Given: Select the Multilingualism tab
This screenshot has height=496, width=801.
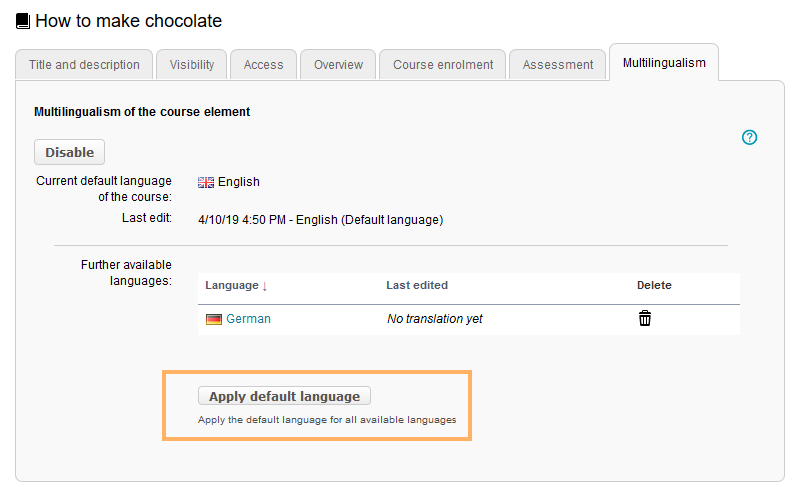Looking at the screenshot, I should 663,63.
